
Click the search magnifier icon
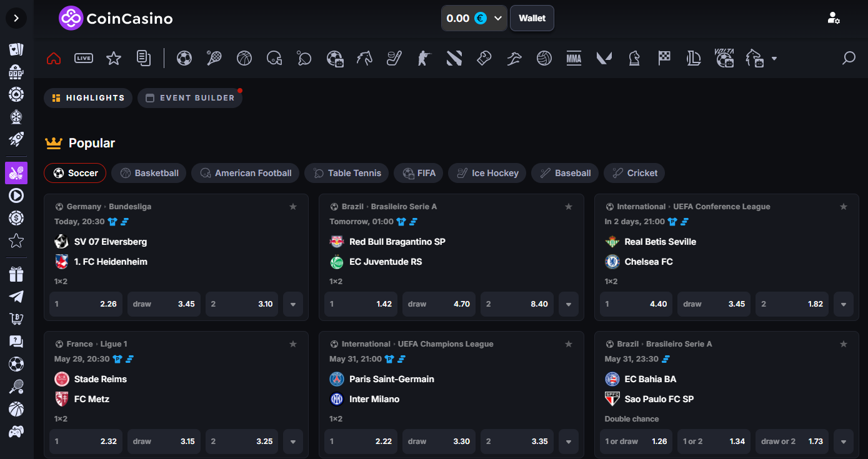point(849,59)
